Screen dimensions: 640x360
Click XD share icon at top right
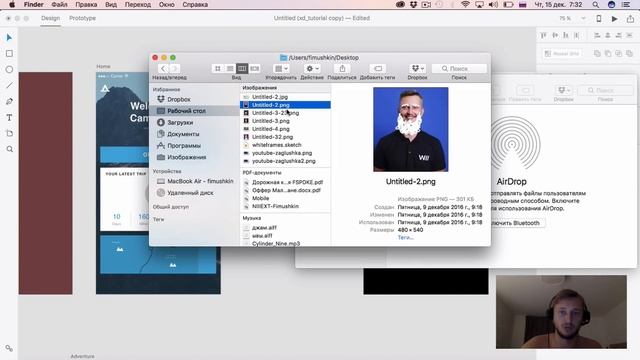(x=630, y=18)
